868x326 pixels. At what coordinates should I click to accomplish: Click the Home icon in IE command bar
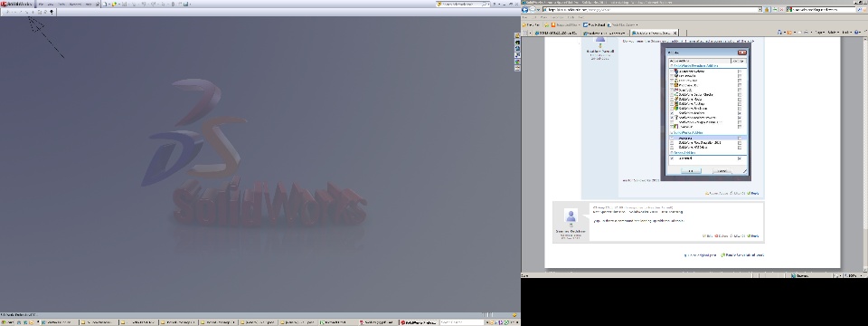click(x=778, y=33)
